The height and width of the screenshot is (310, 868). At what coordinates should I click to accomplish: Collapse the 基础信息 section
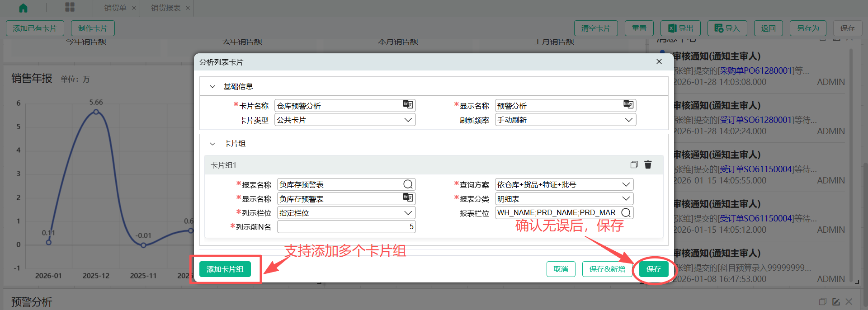(212, 86)
